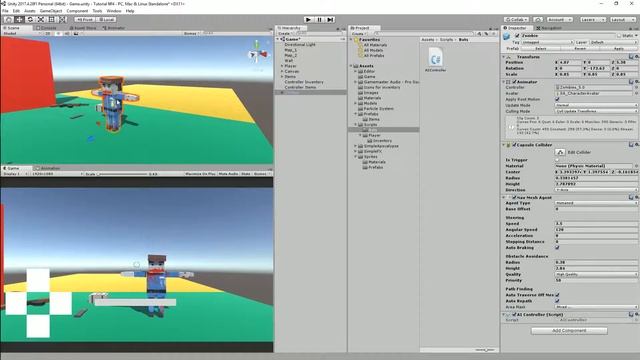Image resolution: width=640 pixels, height=360 pixels.
Task: Expand the SimpleApocalypse folder
Action: [x=356, y=146]
